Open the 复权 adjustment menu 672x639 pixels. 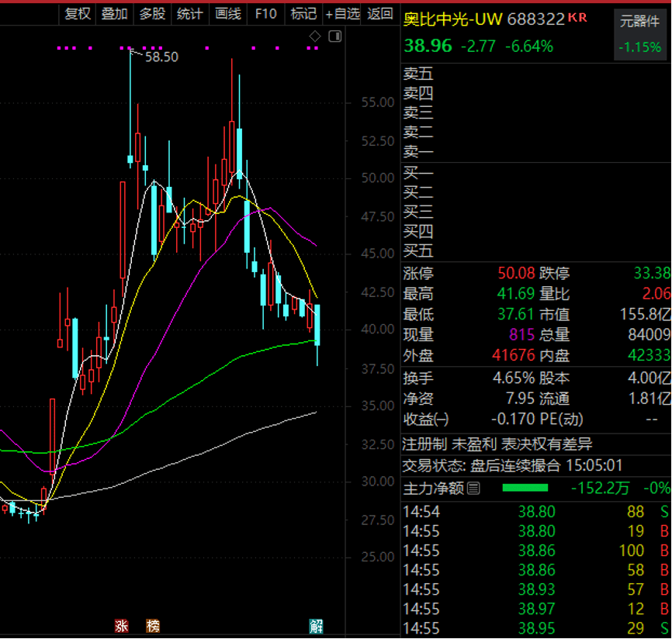(78, 13)
